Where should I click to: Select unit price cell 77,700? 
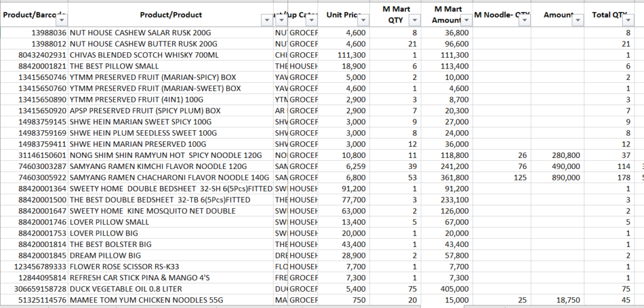pyautogui.click(x=343, y=200)
